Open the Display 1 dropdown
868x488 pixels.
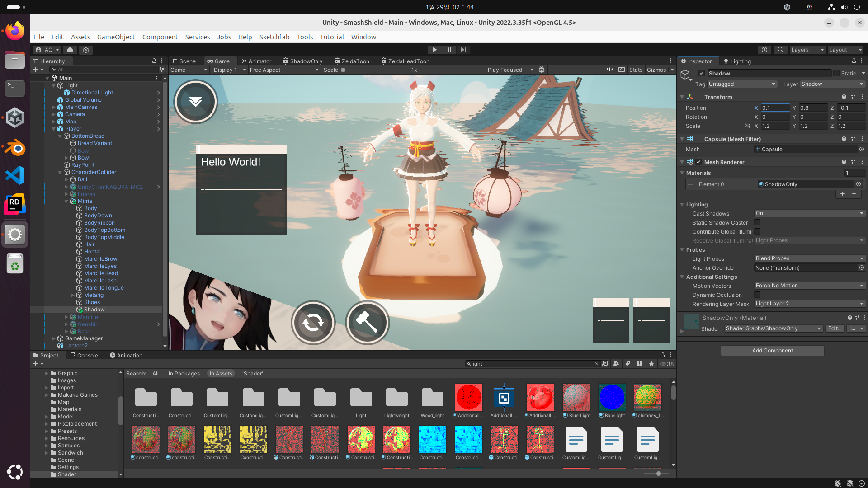(x=230, y=70)
